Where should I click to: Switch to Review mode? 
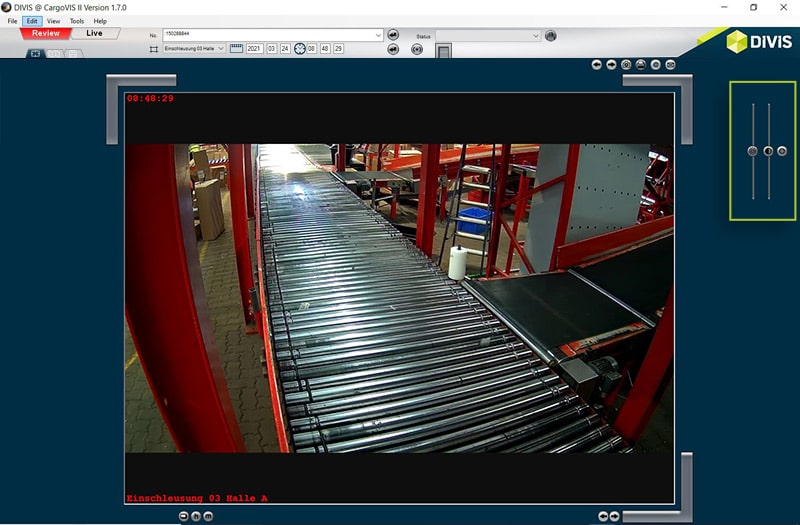click(45, 33)
